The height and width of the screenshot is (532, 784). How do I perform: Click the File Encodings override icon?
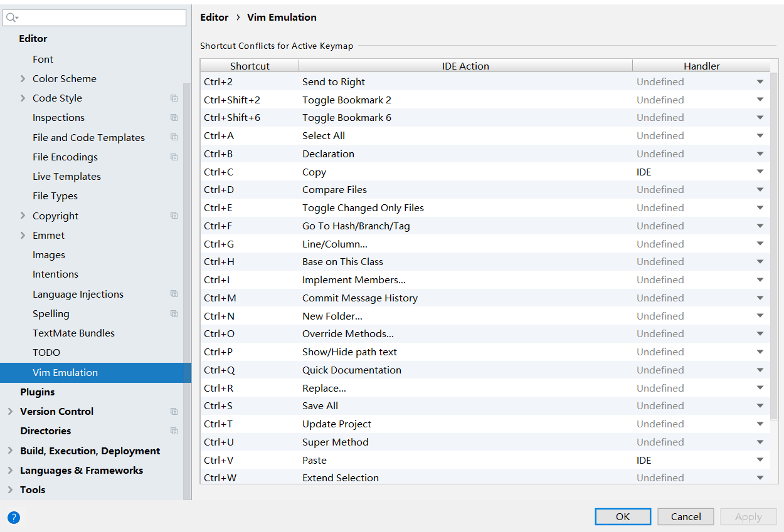click(x=174, y=157)
